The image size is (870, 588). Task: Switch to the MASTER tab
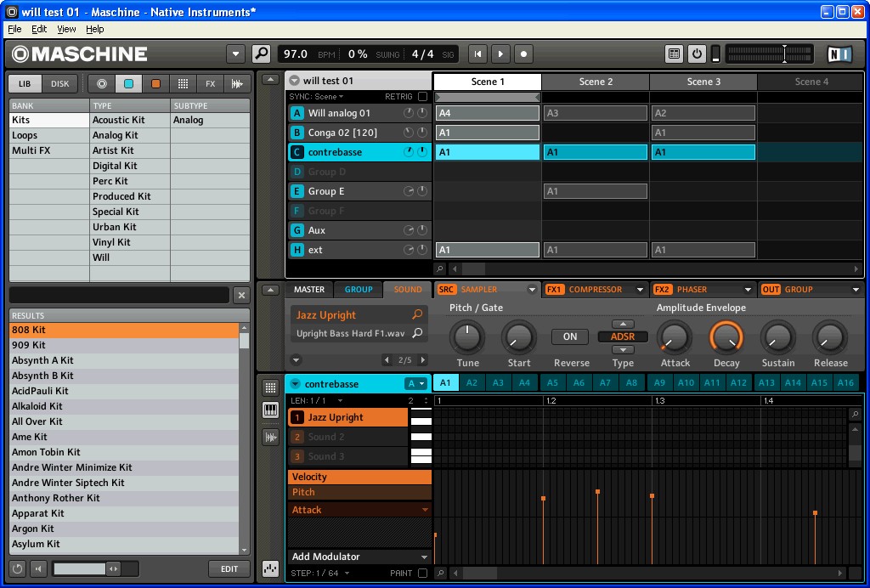(309, 289)
